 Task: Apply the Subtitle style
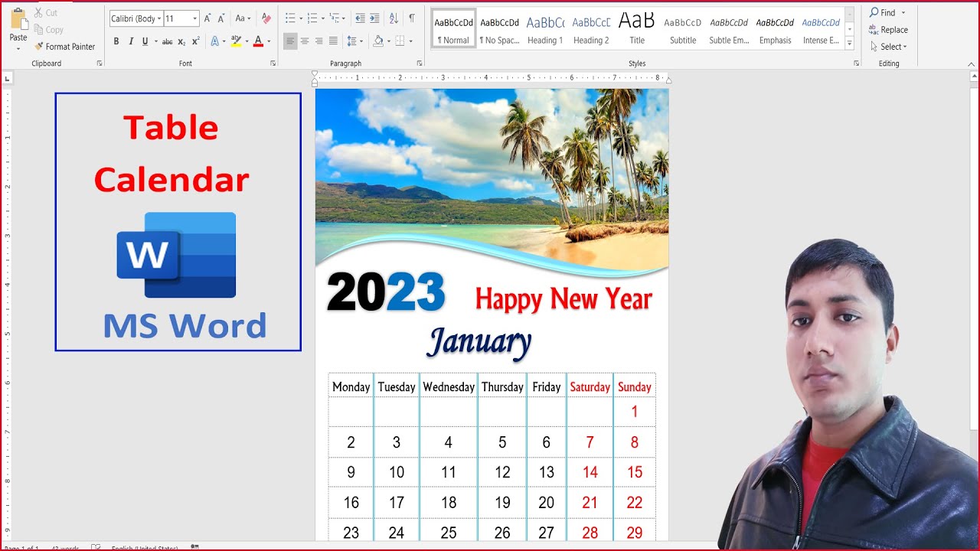click(683, 29)
